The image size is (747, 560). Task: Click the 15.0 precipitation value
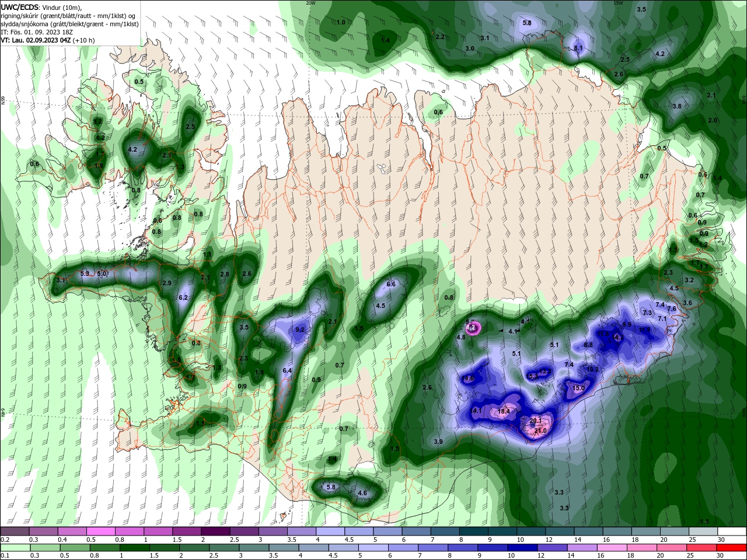point(578,388)
